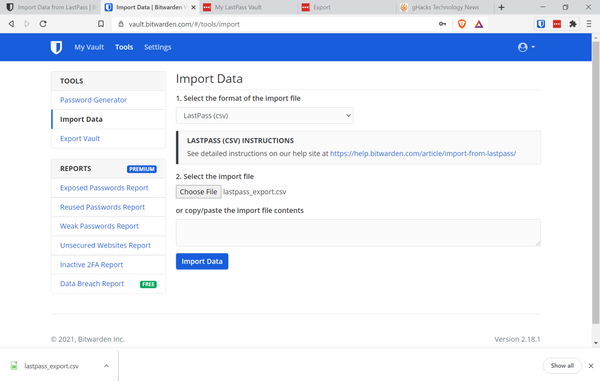Open My Vault in the header
This screenshot has width=600, height=384.
click(89, 47)
